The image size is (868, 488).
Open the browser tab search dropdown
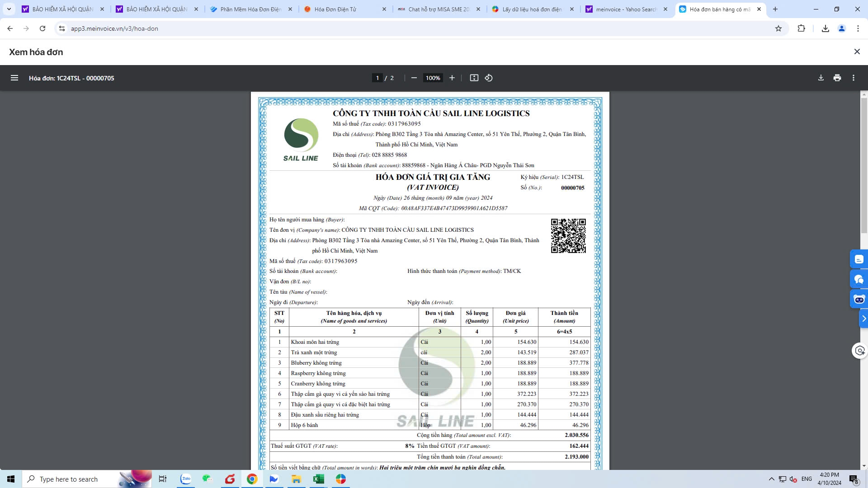coord(9,9)
